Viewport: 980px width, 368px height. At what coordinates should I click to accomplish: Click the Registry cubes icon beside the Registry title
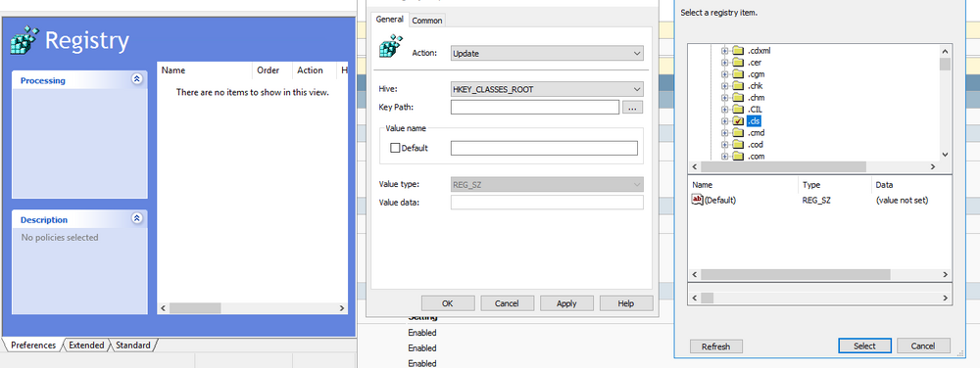24,40
